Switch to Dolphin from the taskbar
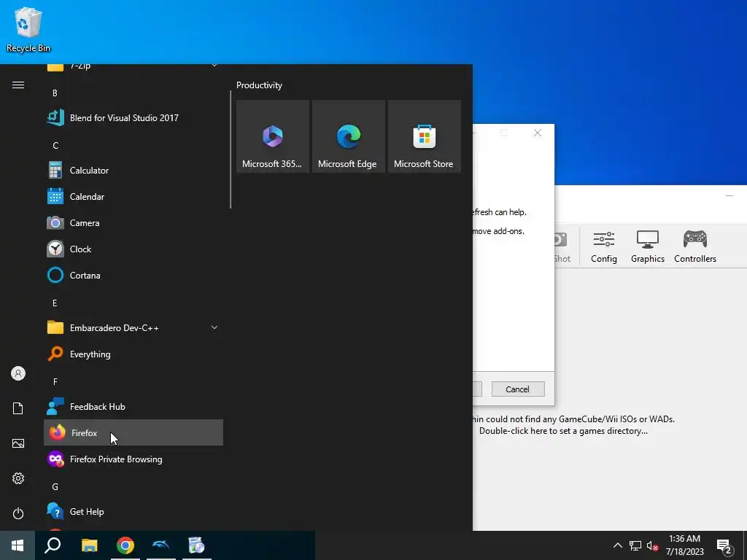 (x=161, y=545)
